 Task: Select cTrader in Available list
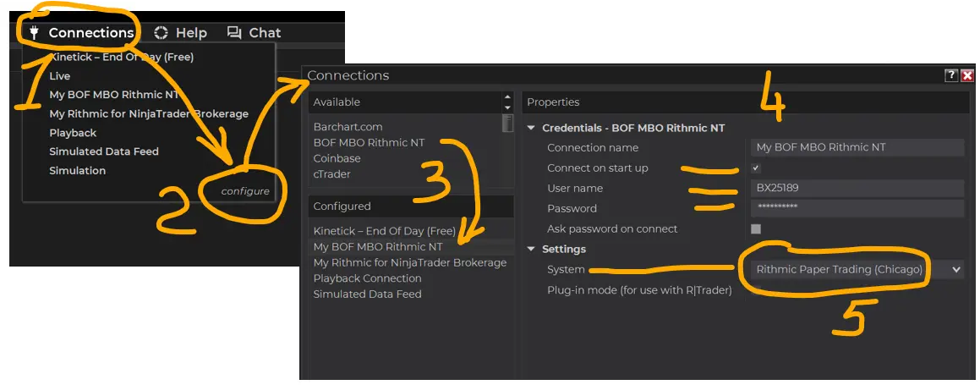point(331,174)
